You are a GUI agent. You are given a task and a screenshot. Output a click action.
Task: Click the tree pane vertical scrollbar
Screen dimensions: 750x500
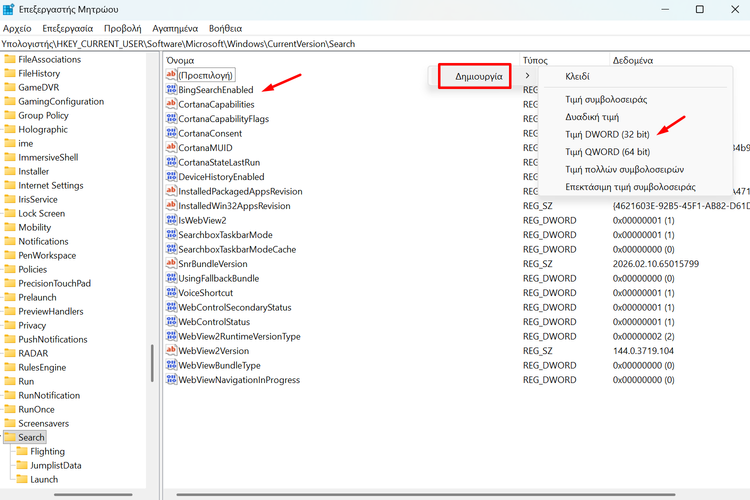point(152,370)
